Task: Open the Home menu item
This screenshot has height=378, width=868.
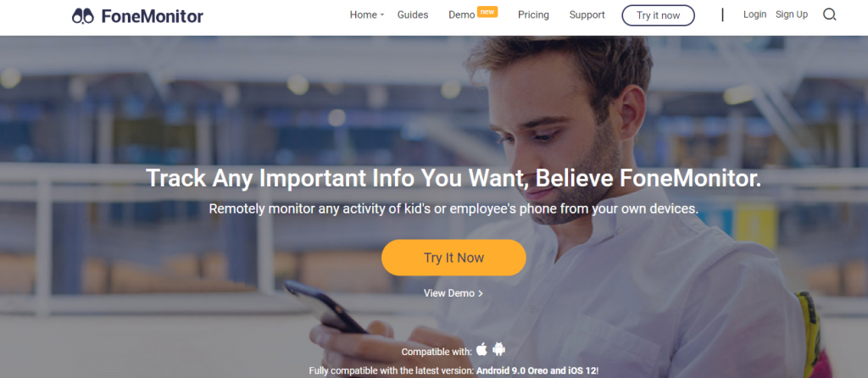Action: click(363, 15)
